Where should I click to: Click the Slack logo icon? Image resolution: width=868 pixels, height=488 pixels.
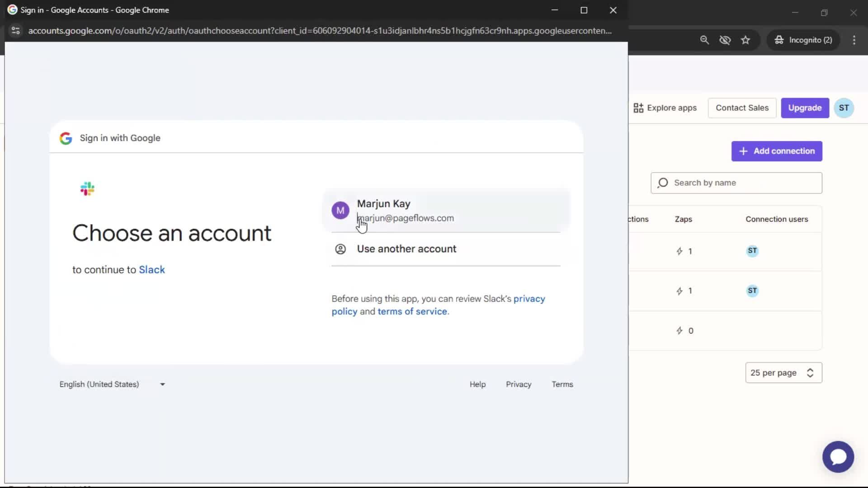coord(87,189)
